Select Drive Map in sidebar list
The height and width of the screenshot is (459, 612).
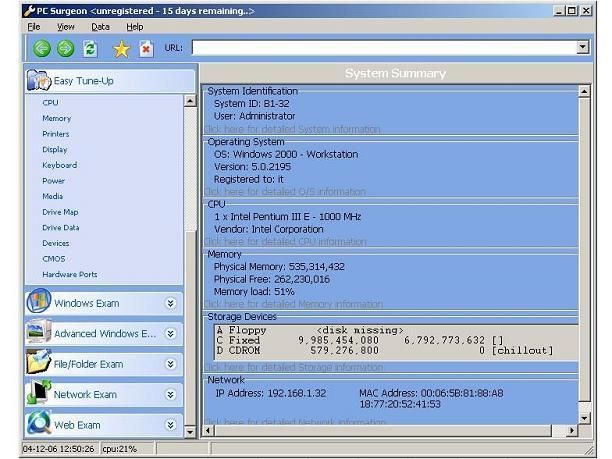[x=60, y=212]
